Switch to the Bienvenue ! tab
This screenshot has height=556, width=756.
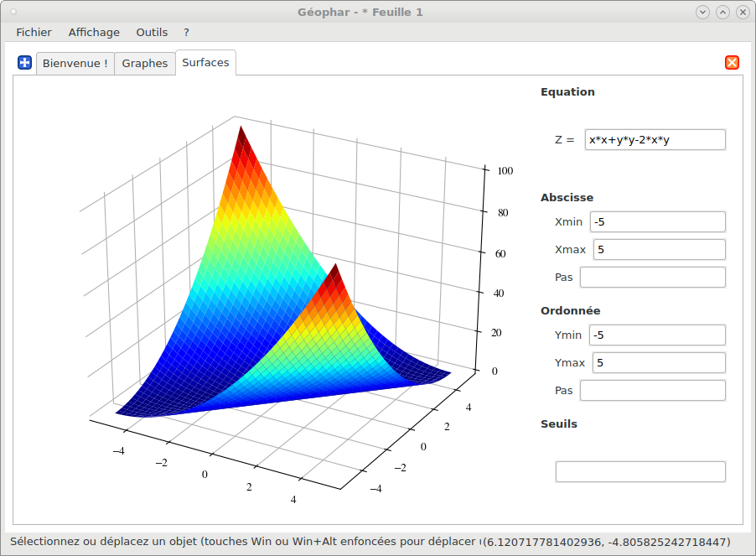point(75,64)
